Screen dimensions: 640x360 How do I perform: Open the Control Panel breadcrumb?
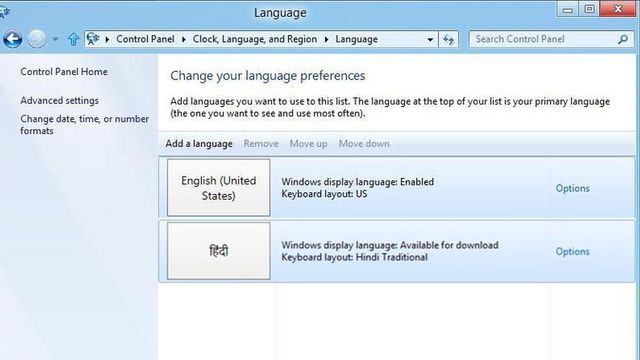click(145, 39)
